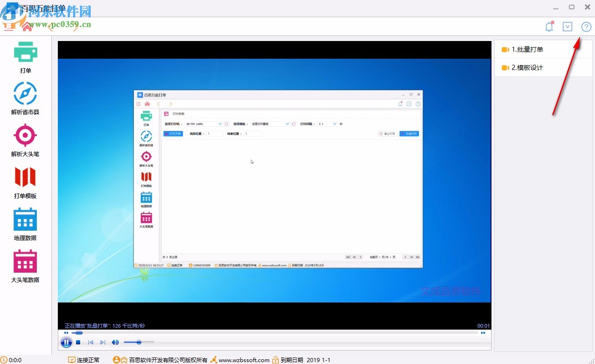
Task: Click the padlock icon beside 到期日期
Action: click(276, 360)
